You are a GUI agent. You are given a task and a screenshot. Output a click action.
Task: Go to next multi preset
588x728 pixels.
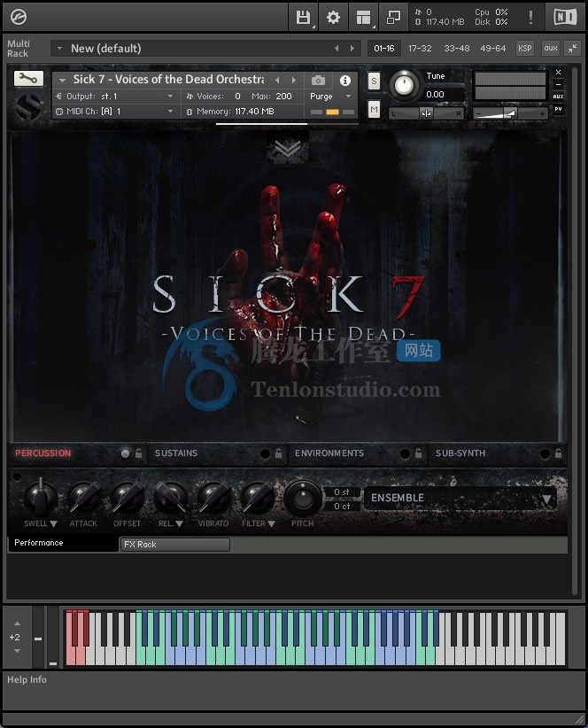(352, 49)
